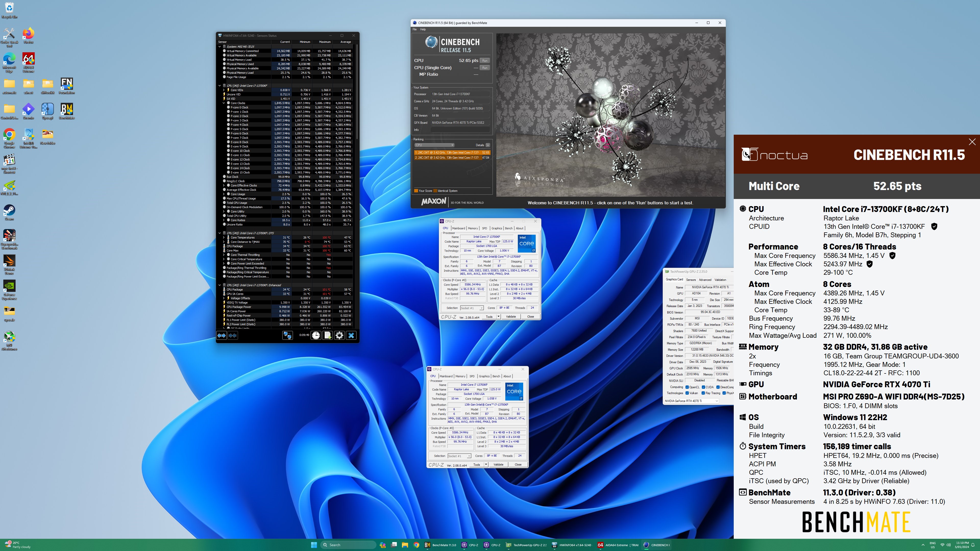The height and width of the screenshot is (551, 980).
Task: Open the remote monitoring network icon in HWiNFO
Action: click(287, 335)
